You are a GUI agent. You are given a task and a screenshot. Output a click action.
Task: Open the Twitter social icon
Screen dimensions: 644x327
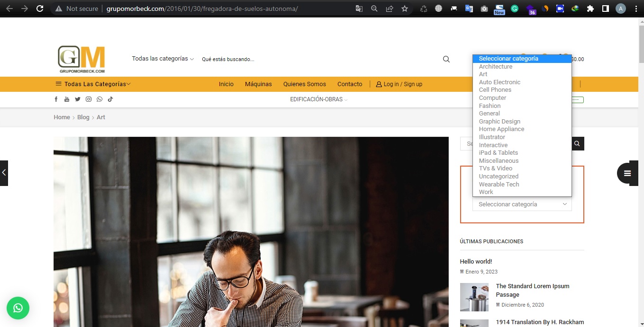(x=78, y=99)
